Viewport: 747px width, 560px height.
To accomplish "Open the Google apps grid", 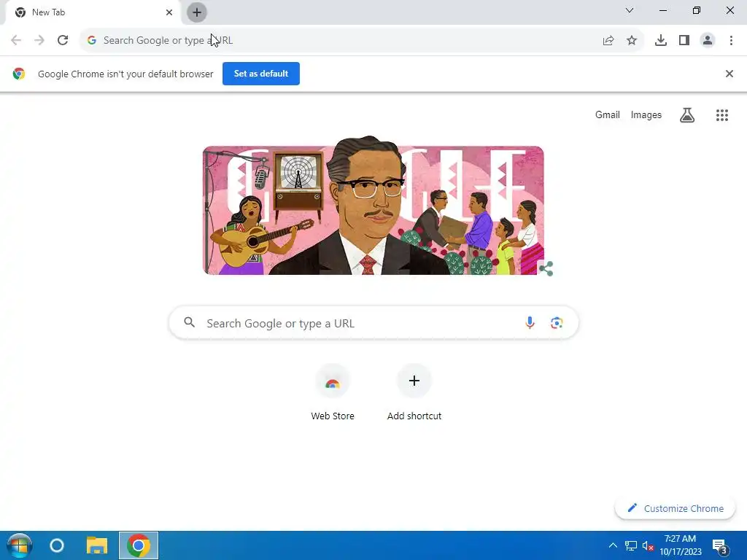I will coord(721,114).
